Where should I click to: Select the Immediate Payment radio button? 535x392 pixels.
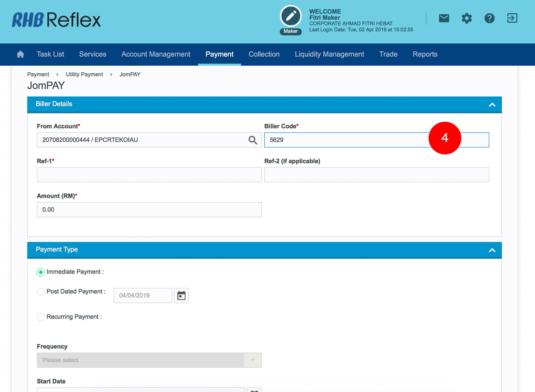[41, 272]
